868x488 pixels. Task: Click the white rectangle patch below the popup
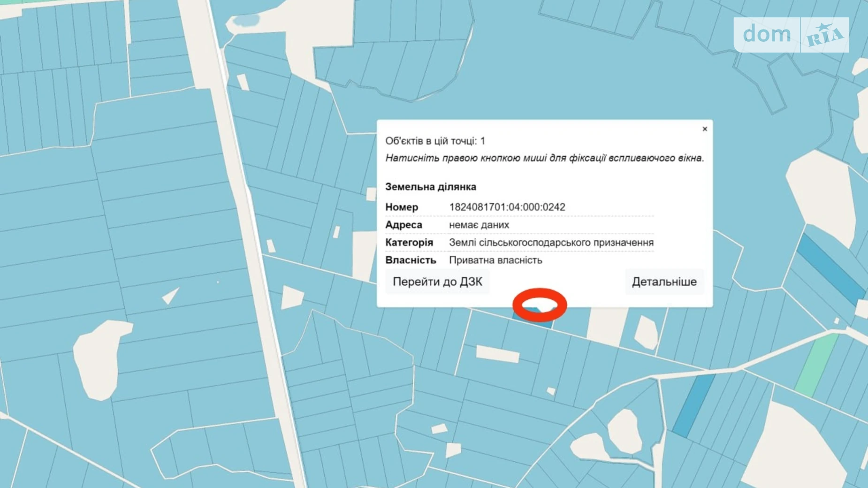pyautogui.click(x=497, y=354)
